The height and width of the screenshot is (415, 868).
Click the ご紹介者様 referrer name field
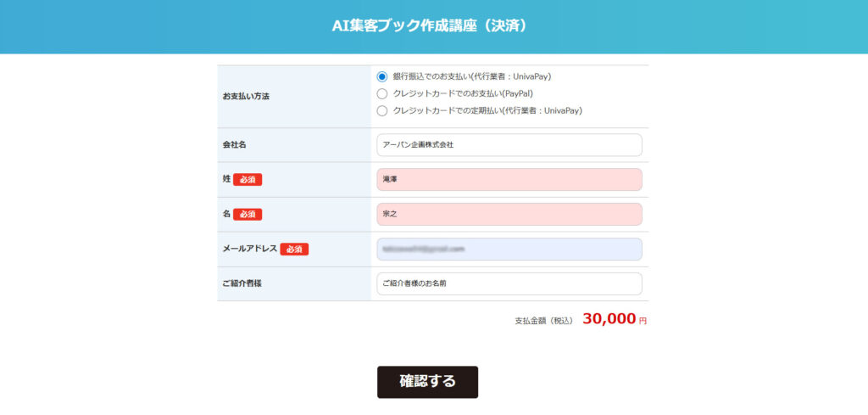tap(509, 283)
